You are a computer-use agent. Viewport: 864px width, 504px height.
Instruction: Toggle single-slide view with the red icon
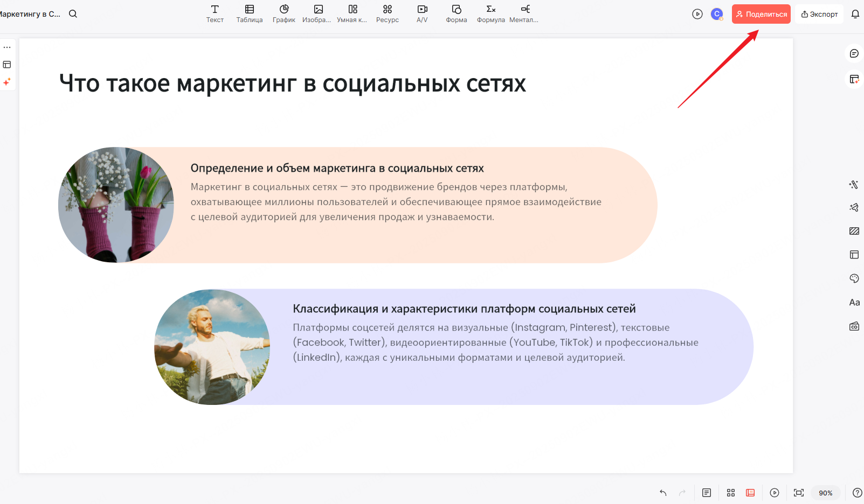pyautogui.click(x=750, y=493)
